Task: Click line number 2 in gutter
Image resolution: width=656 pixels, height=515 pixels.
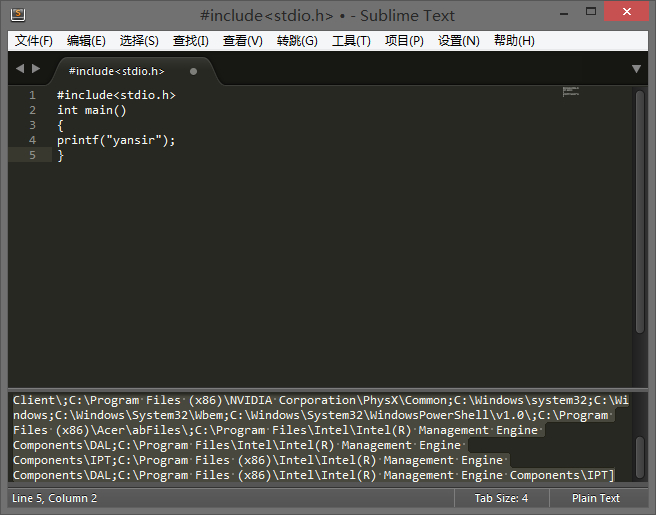Action: 32,110
